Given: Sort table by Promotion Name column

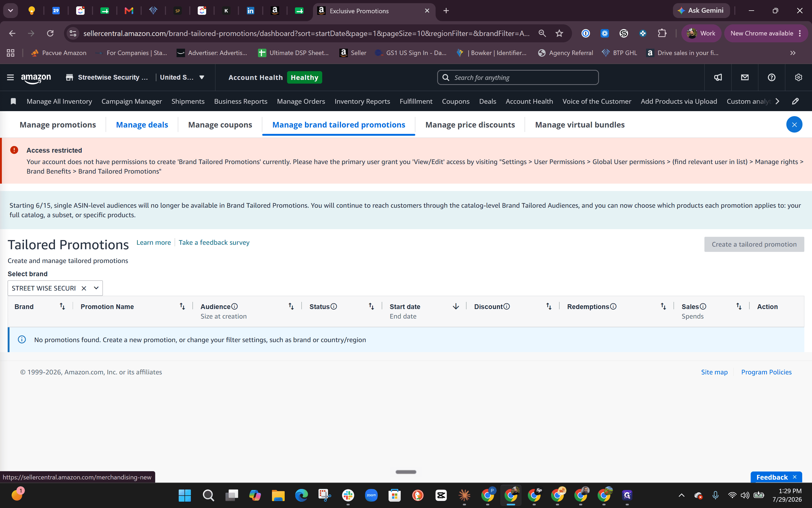Looking at the screenshot, I should [x=182, y=306].
